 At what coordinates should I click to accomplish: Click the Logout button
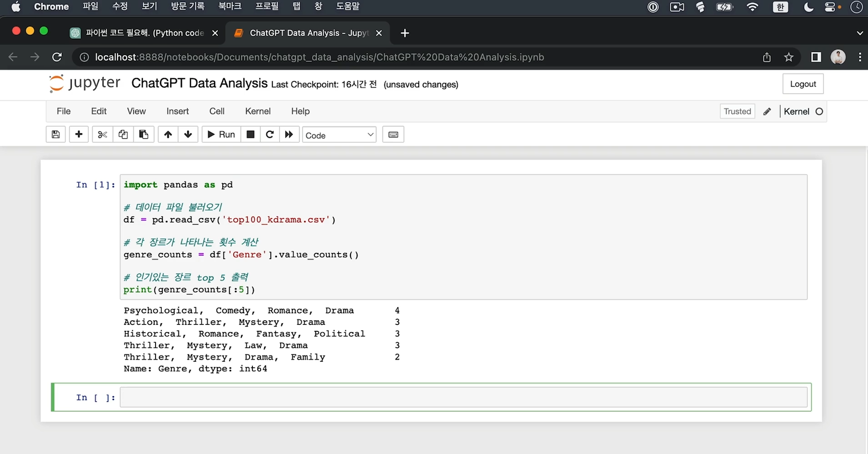(803, 84)
